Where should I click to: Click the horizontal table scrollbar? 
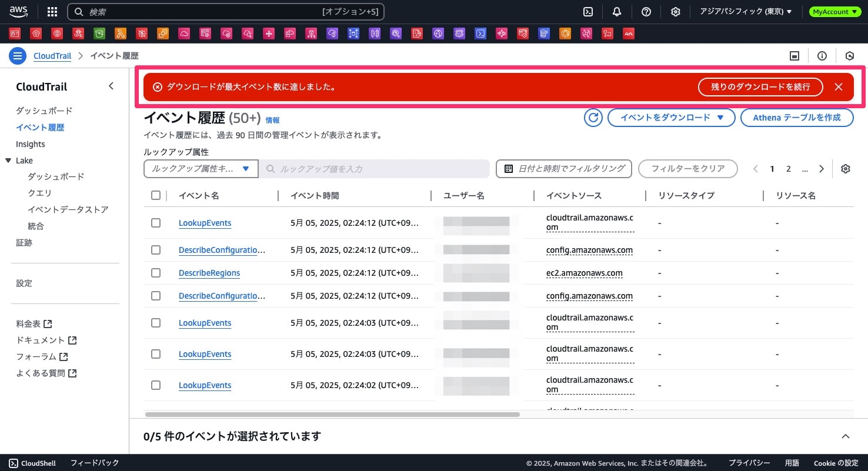click(x=332, y=415)
